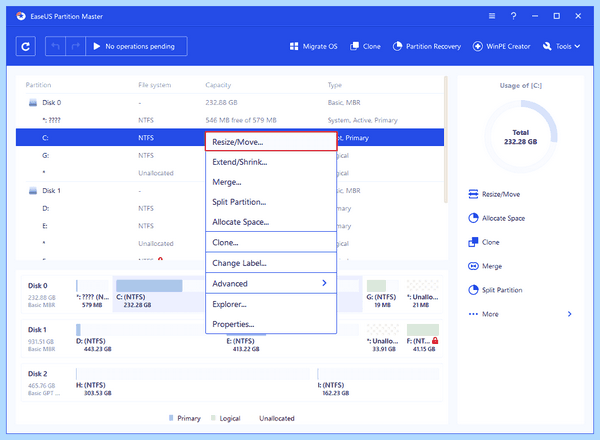Expand the More options chevron

click(569, 314)
